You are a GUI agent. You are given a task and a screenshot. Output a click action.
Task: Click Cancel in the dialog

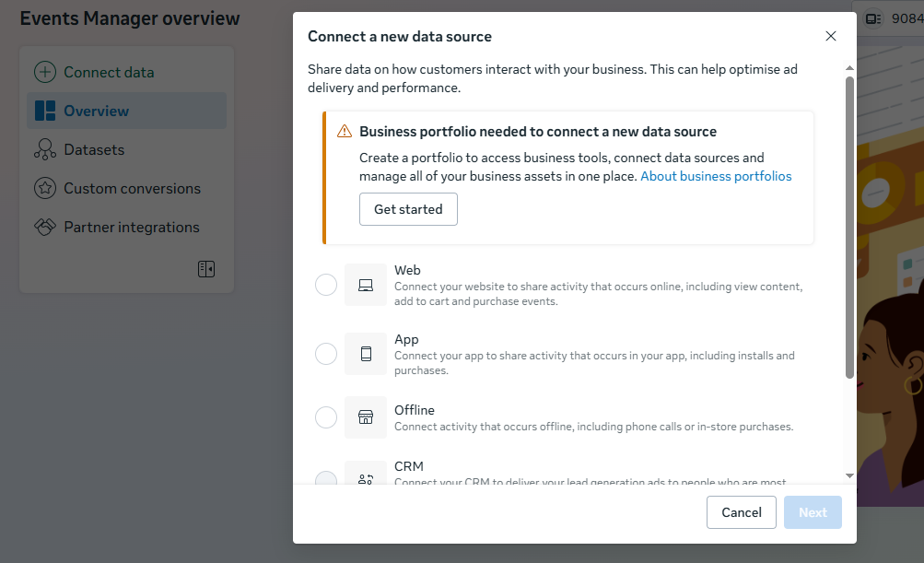(742, 512)
